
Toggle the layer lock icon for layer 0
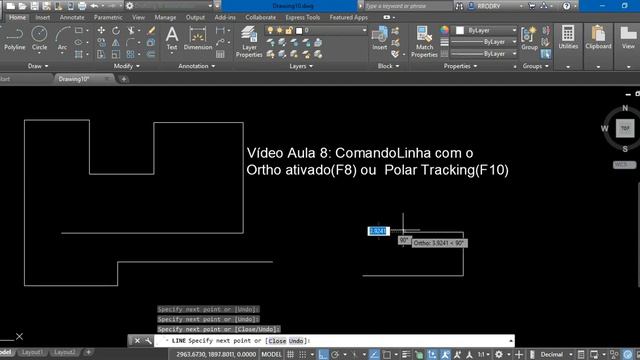tap(289, 30)
